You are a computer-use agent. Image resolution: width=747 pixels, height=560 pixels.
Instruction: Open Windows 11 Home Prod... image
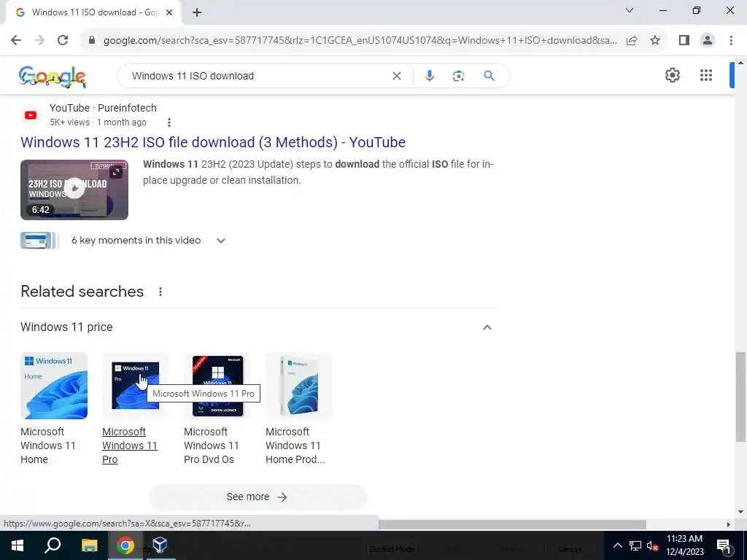[x=298, y=386]
